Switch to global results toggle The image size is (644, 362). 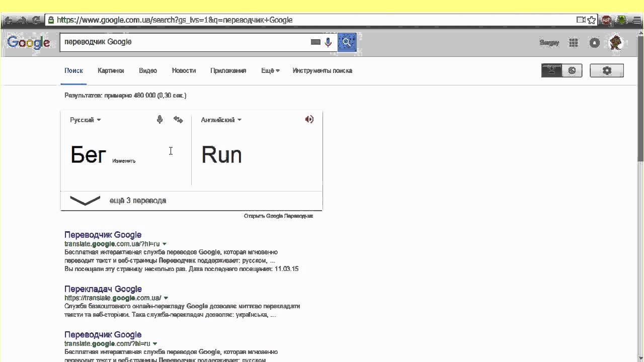pyautogui.click(x=572, y=70)
